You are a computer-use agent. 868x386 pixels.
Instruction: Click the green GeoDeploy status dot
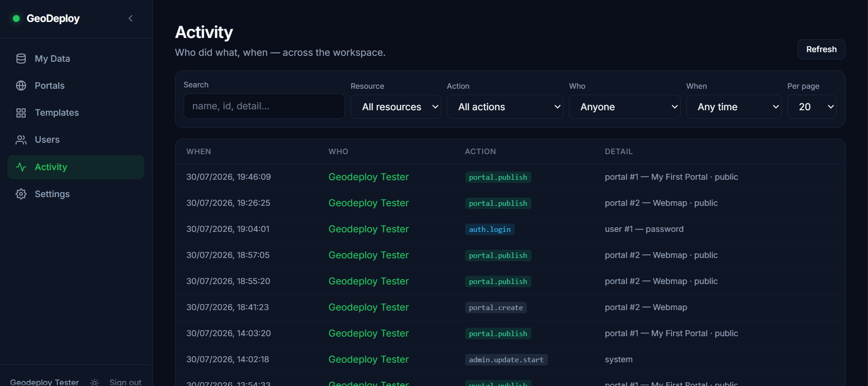[x=16, y=18]
